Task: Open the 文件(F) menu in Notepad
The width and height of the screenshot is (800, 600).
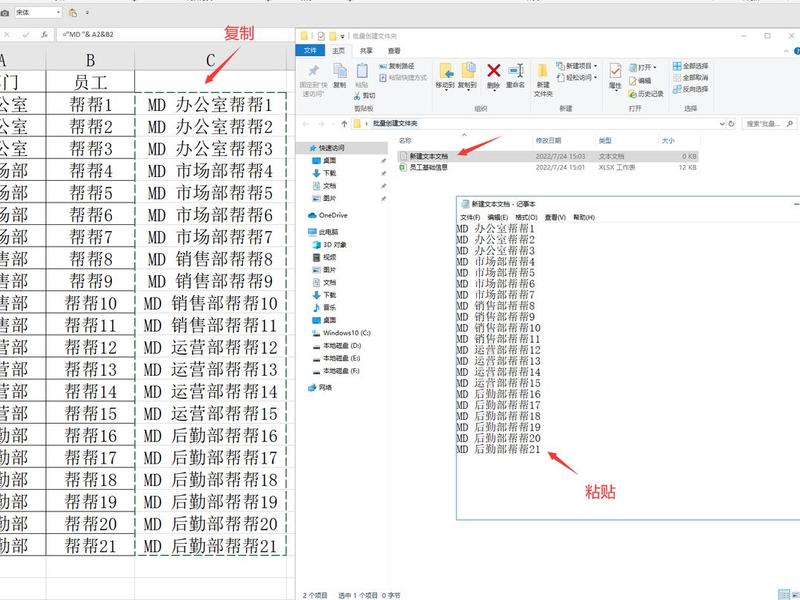Action: point(470,217)
